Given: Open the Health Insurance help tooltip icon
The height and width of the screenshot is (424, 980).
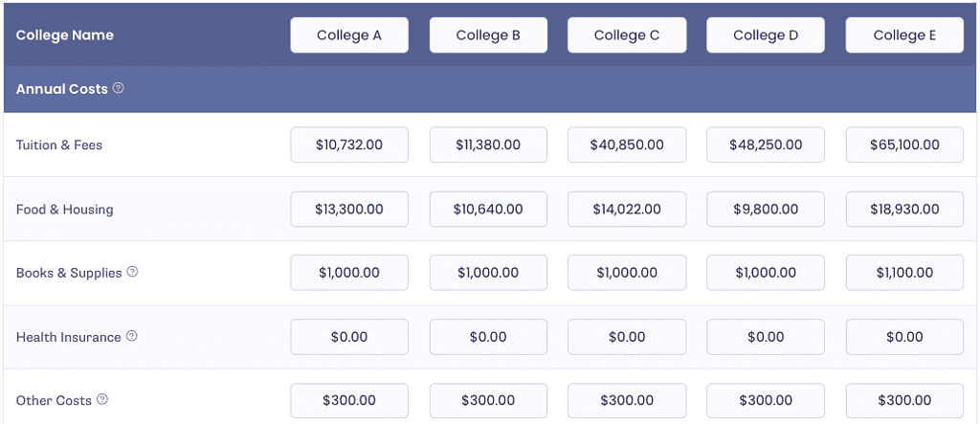Looking at the screenshot, I should tap(131, 336).
